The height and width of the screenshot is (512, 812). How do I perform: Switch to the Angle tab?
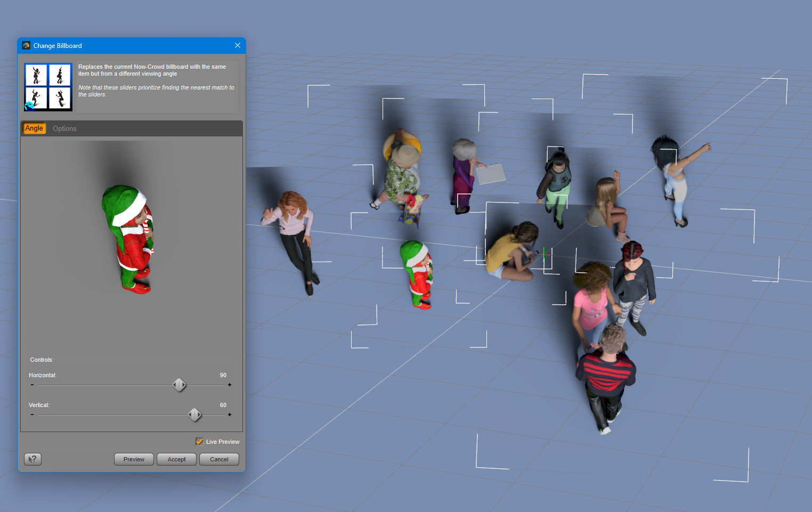click(x=34, y=128)
